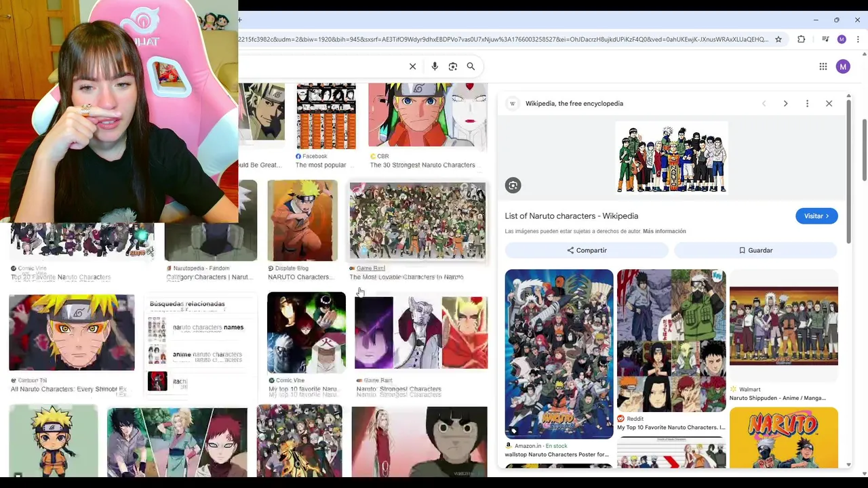Open the Google account avatar M

843,66
